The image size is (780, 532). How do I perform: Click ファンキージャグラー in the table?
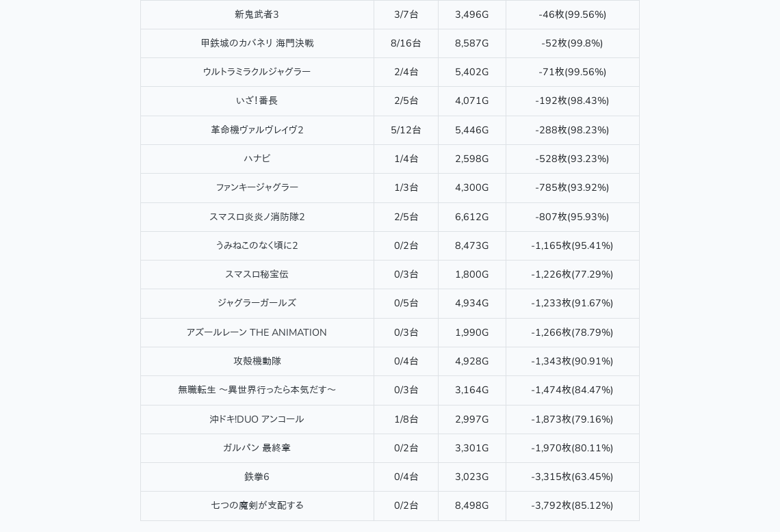coord(257,187)
